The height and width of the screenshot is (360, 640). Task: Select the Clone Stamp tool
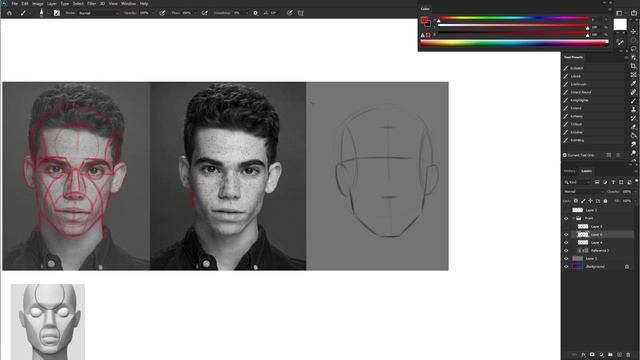pyautogui.click(x=633, y=109)
